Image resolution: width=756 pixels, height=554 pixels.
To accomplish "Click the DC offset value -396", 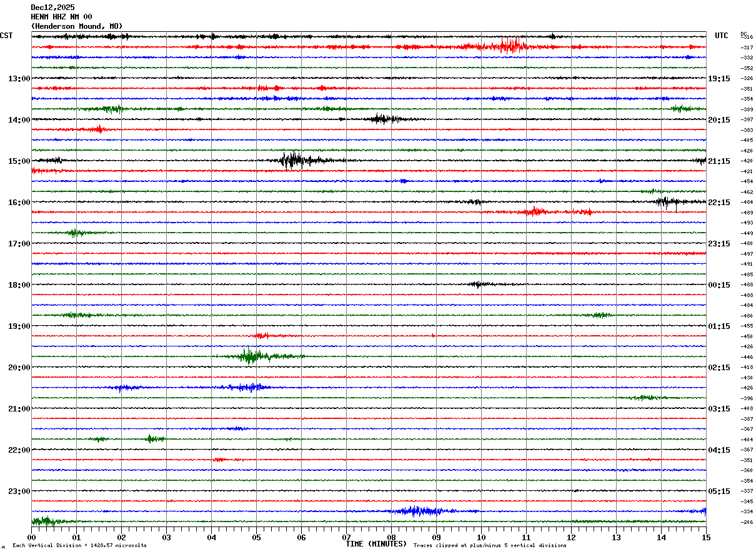I will click(x=747, y=398).
